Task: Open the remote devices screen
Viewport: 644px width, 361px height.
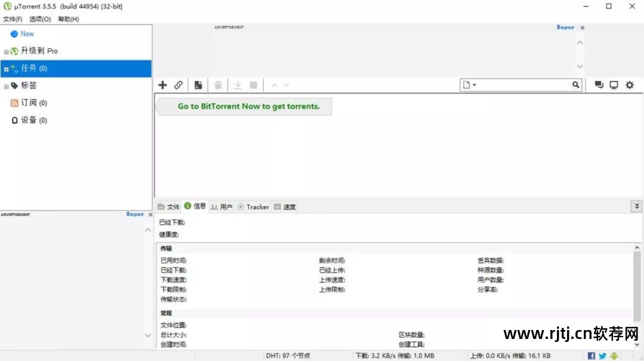Action: [x=614, y=85]
